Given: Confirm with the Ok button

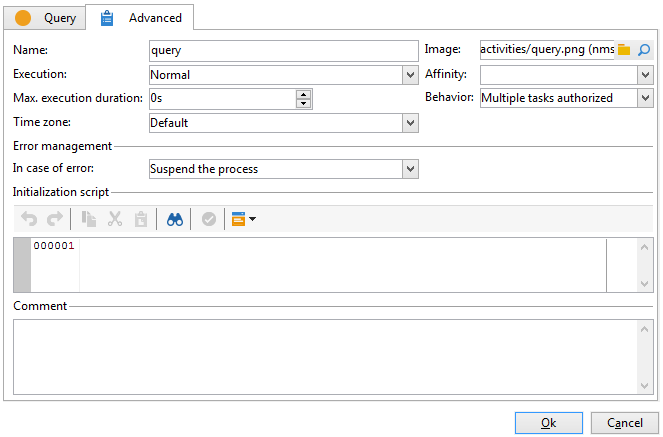Looking at the screenshot, I should point(548,423).
